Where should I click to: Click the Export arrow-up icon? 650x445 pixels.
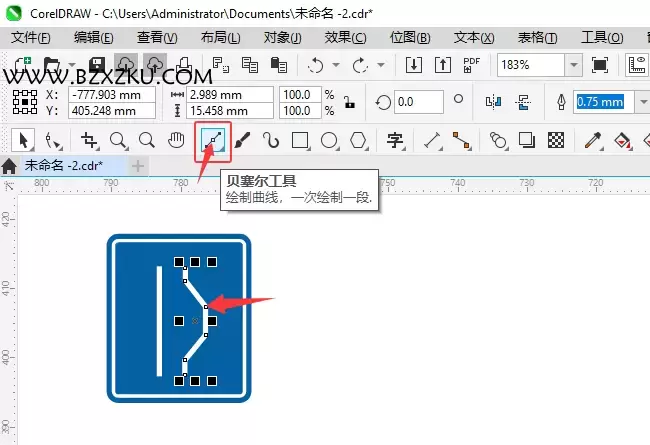click(443, 65)
